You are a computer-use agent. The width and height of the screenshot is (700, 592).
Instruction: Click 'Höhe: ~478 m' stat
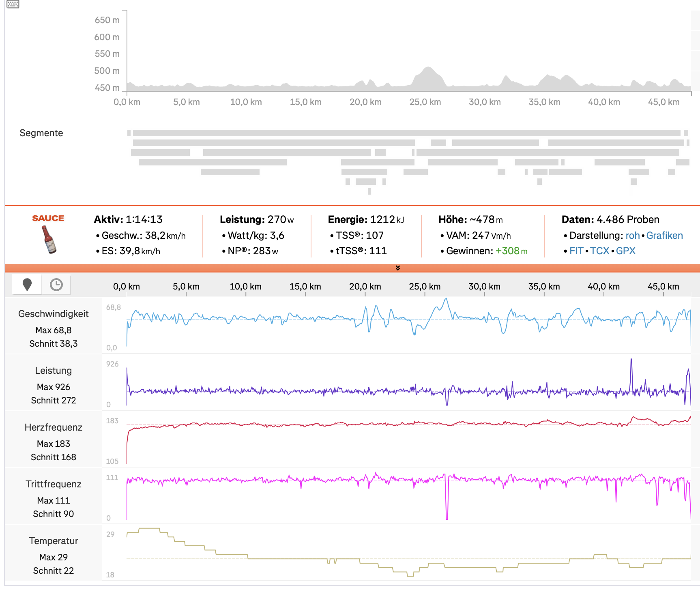(470, 219)
